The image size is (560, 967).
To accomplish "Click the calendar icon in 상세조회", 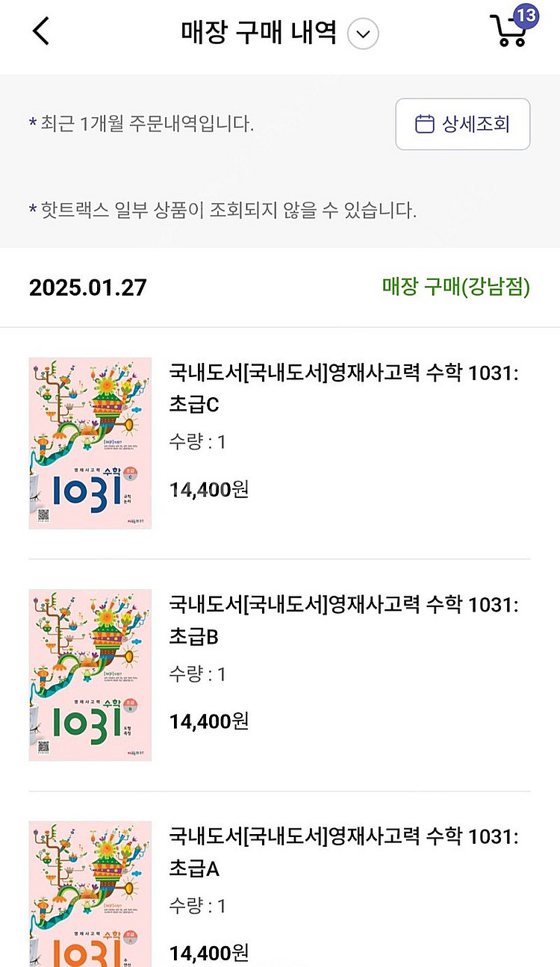I will coord(424,124).
